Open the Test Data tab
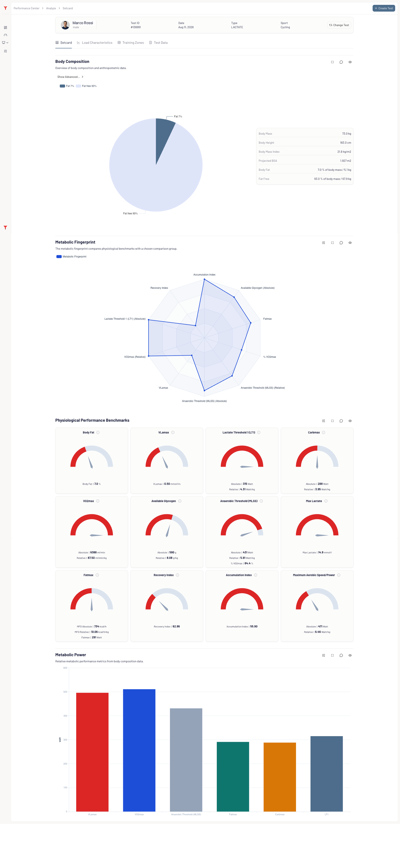The width and height of the screenshot is (400, 868). [158, 43]
